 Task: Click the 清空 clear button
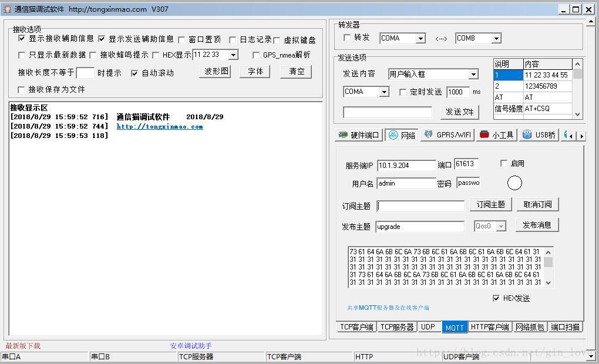296,72
